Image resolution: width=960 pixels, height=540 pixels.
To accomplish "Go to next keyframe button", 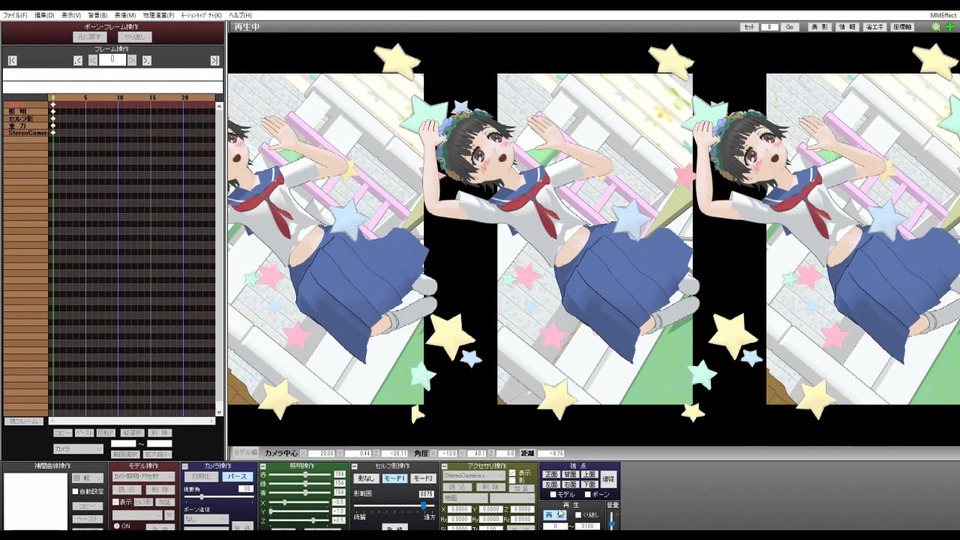I will point(147,61).
